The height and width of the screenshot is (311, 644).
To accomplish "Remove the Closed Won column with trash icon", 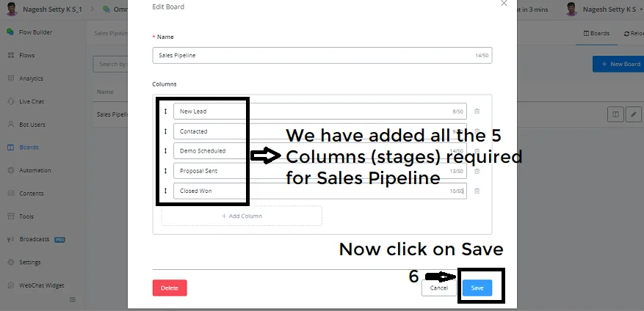I will tap(477, 191).
